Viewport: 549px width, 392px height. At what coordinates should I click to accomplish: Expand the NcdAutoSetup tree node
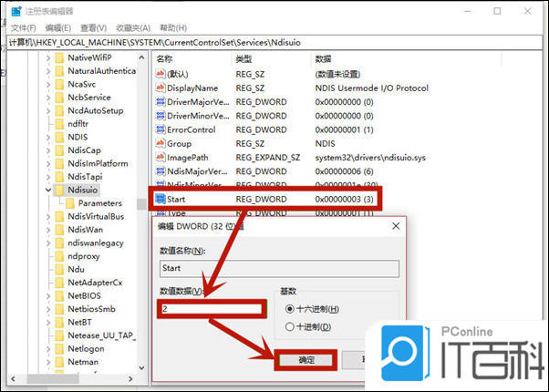tap(48, 110)
